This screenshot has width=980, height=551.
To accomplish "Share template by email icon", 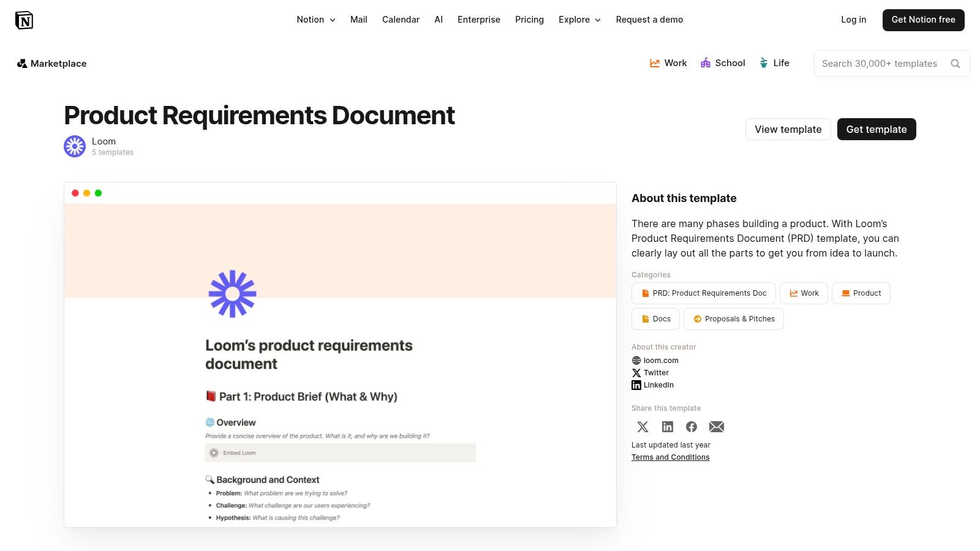I will point(716,427).
